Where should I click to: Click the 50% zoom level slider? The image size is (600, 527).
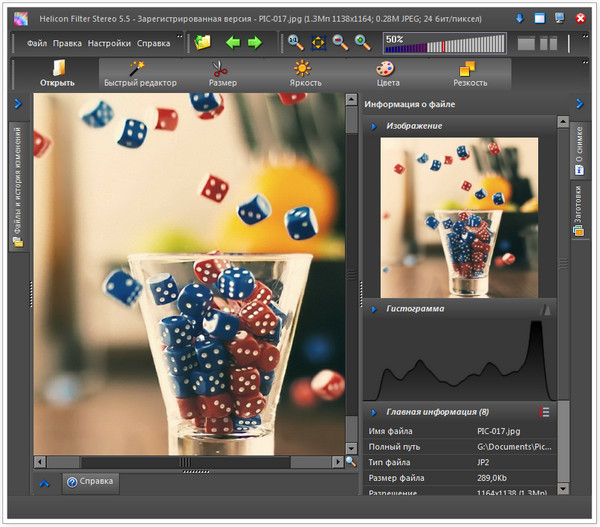pyautogui.click(x=444, y=42)
